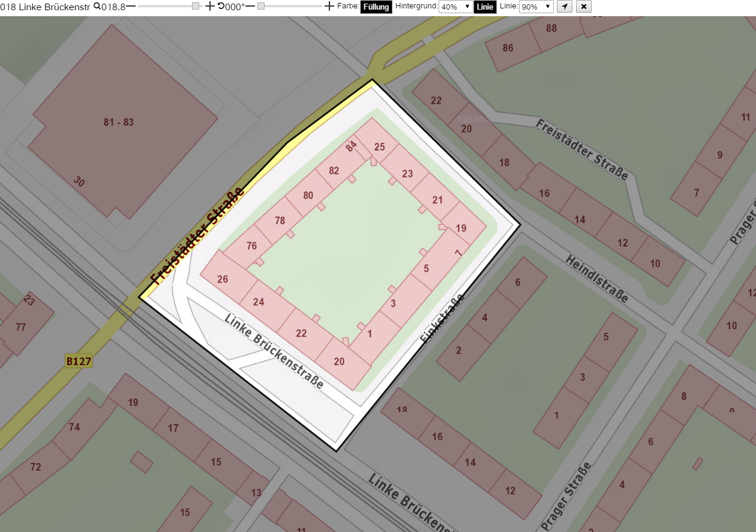
Task: Toggle the Füllung color option
Action: [x=376, y=7]
